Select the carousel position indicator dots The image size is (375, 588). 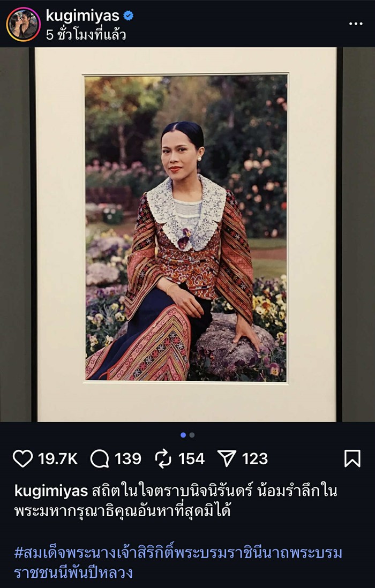click(x=187, y=434)
